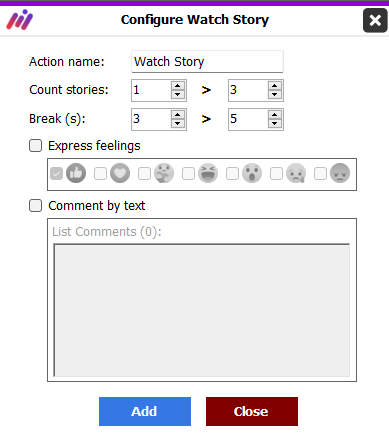
Task: Enable the Express feelings checkbox
Action: pyautogui.click(x=35, y=146)
